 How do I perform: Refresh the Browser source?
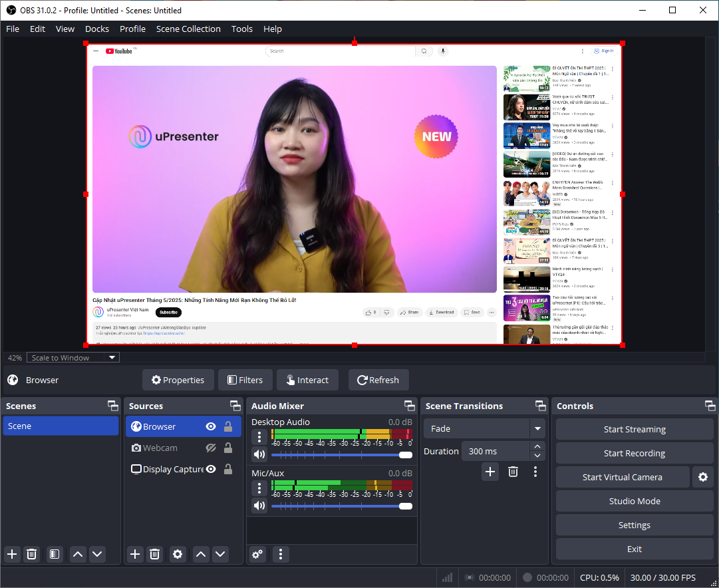378,379
